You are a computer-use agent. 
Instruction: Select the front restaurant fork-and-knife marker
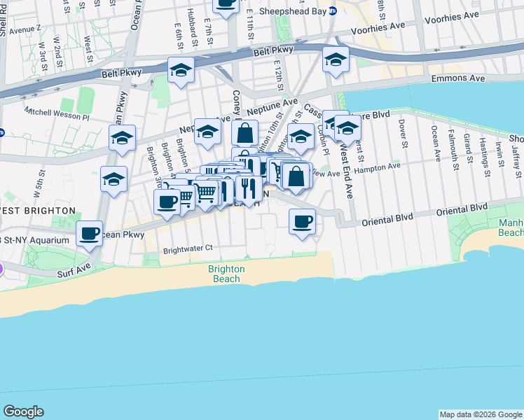(x=249, y=189)
